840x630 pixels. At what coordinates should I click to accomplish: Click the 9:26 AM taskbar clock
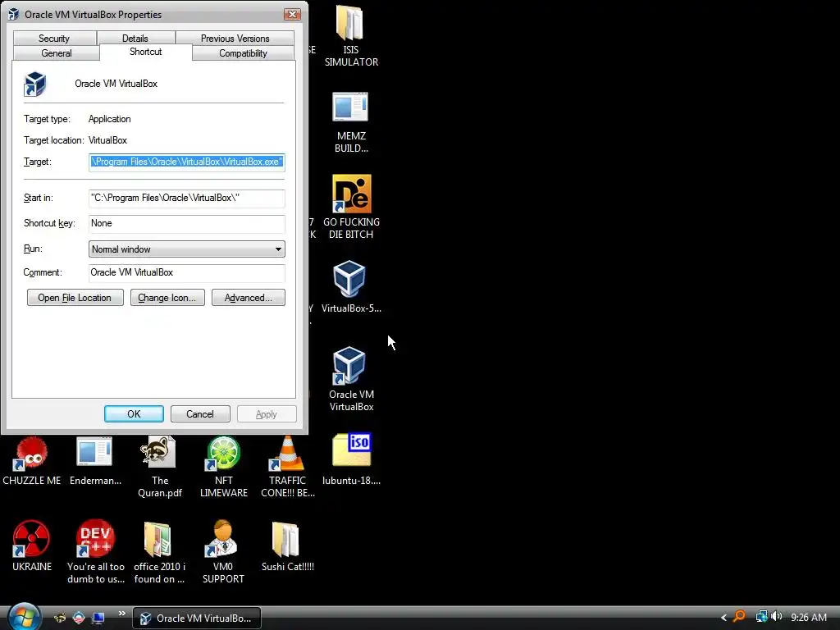pos(808,618)
